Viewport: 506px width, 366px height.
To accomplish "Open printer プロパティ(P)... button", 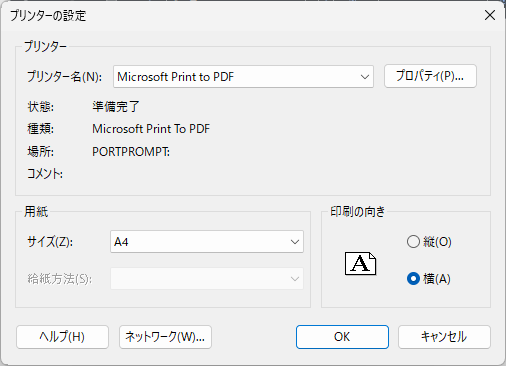I will pos(430,76).
